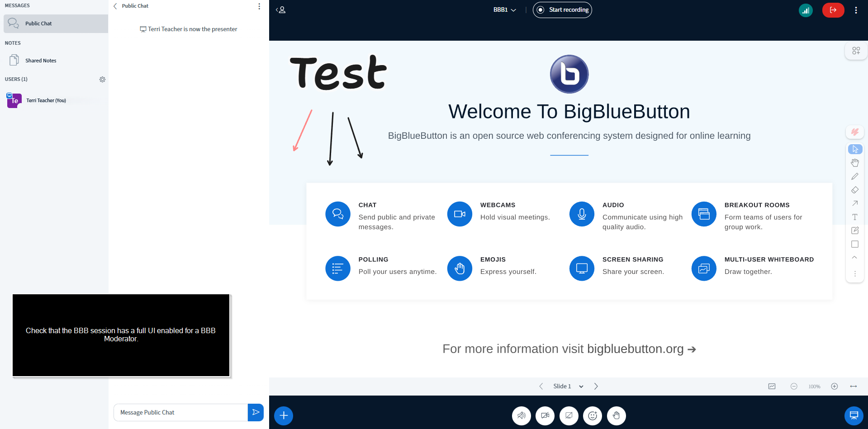Choose the pencil draw tool
This screenshot has width=868, height=429.
(855, 176)
